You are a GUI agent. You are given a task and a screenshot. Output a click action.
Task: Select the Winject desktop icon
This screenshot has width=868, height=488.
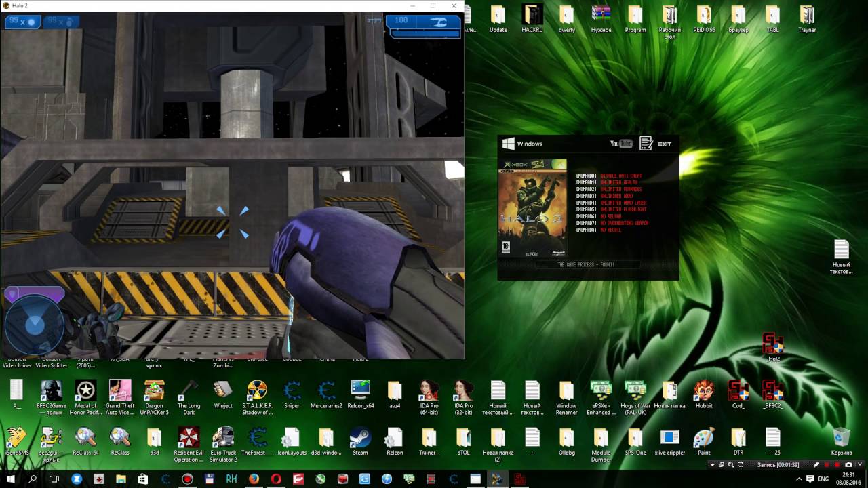point(223,394)
